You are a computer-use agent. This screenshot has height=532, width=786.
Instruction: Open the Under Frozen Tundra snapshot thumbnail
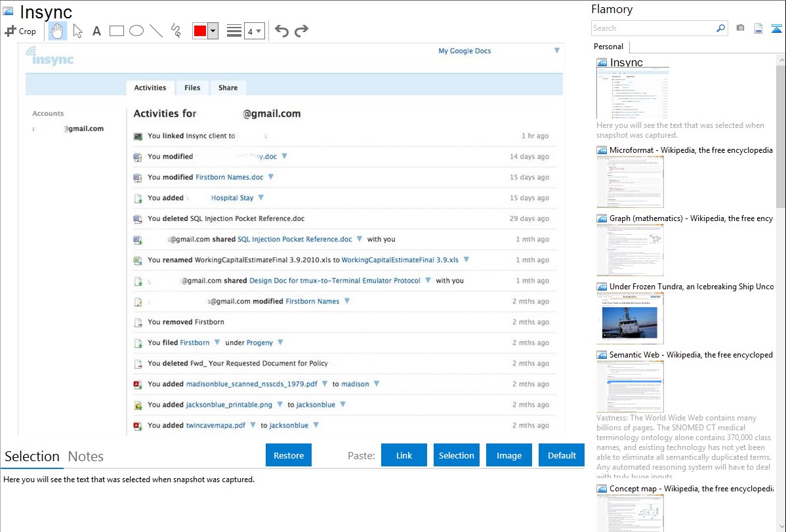click(x=630, y=318)
